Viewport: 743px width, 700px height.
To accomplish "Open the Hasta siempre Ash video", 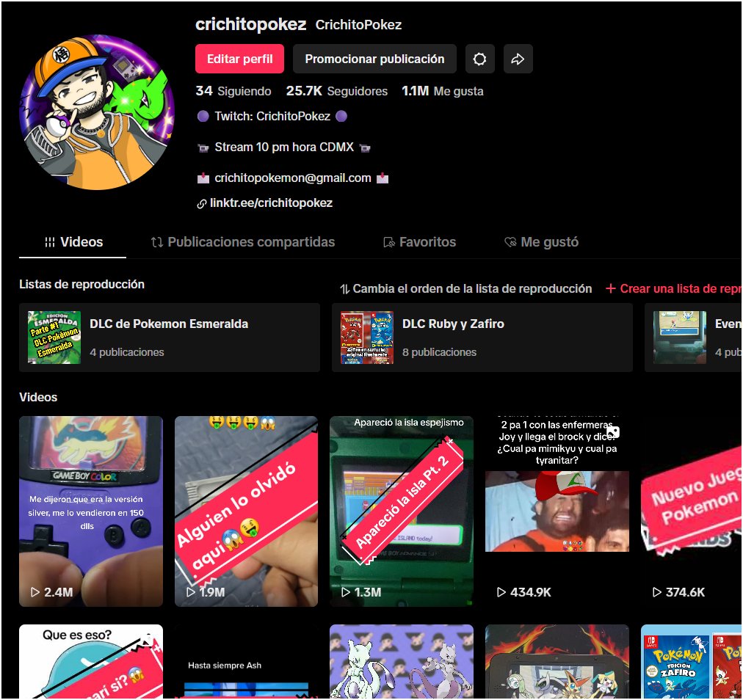I will point(247,661).
